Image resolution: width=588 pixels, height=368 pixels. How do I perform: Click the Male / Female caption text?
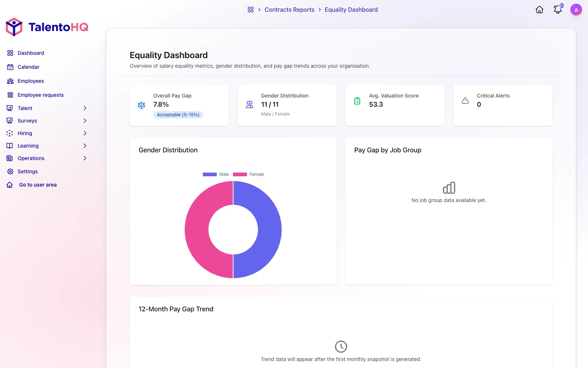coord(276,114)
